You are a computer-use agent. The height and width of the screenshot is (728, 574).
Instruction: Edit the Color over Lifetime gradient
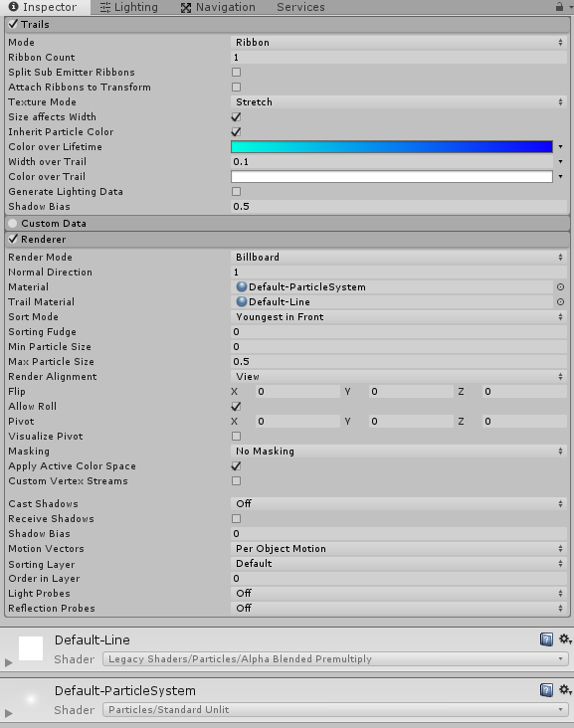tap(392, 147)
